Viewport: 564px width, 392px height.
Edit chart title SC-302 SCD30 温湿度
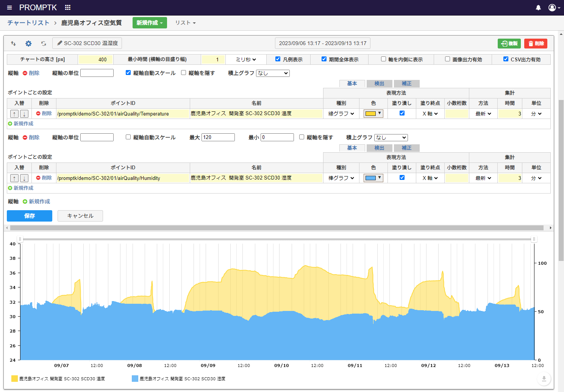[x=87, y=44]
